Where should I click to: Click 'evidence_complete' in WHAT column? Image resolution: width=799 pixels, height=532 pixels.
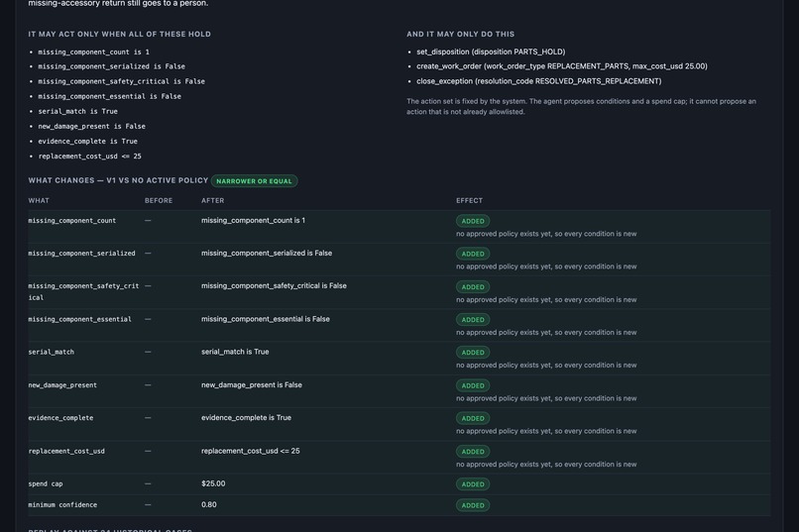coord(60,418)
